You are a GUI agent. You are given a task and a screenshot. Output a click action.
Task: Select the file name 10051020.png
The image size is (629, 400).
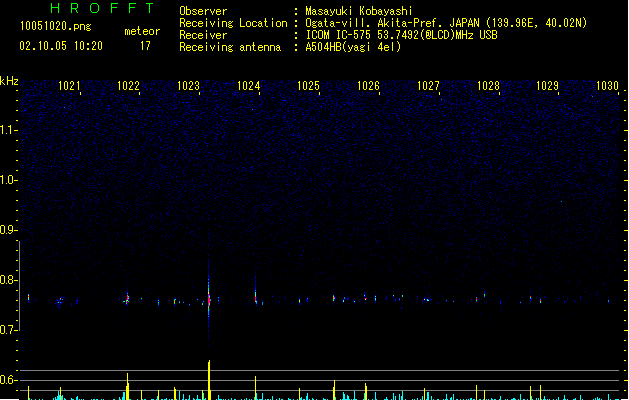(55, 26)
